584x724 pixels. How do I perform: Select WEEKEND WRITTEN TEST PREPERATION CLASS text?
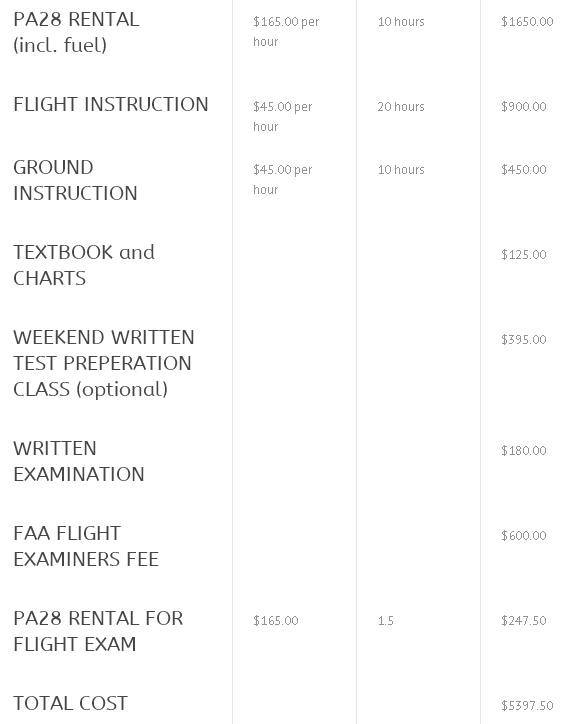[x=104, y=363]
